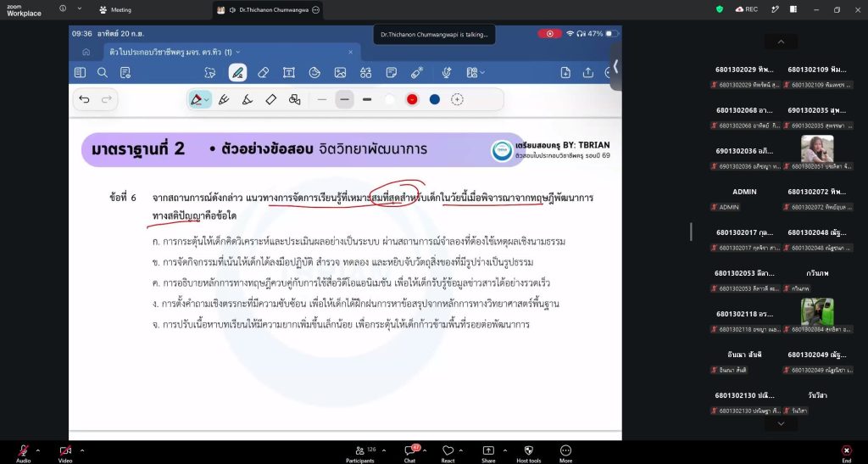Viewport: 868px width, 464px height.
Task: Click the End meeting button
Action: (x=847, y=453)
